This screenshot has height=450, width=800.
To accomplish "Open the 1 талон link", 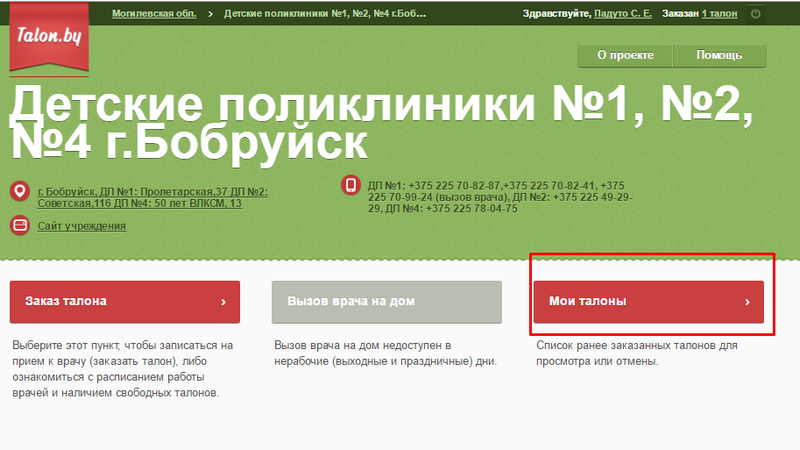I will pos(719,14).
